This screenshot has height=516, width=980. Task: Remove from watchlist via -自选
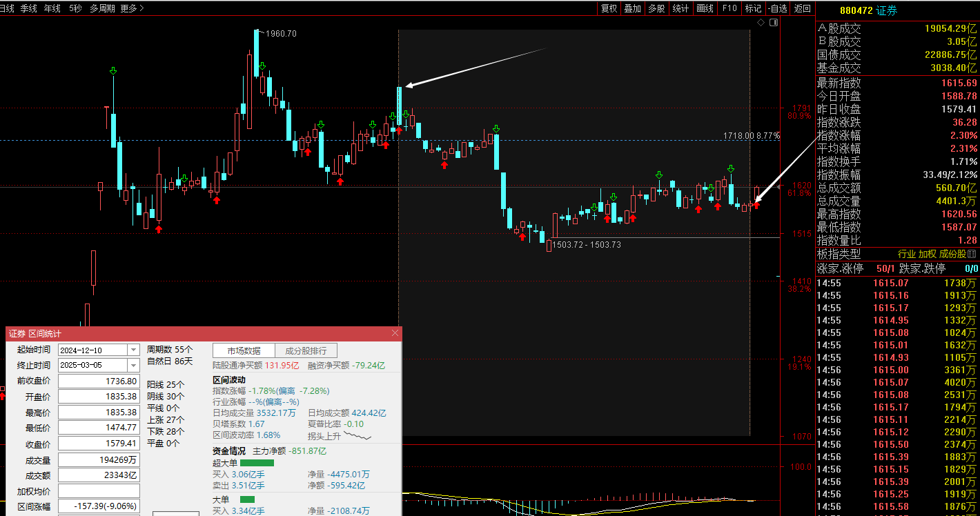point(777,8)
